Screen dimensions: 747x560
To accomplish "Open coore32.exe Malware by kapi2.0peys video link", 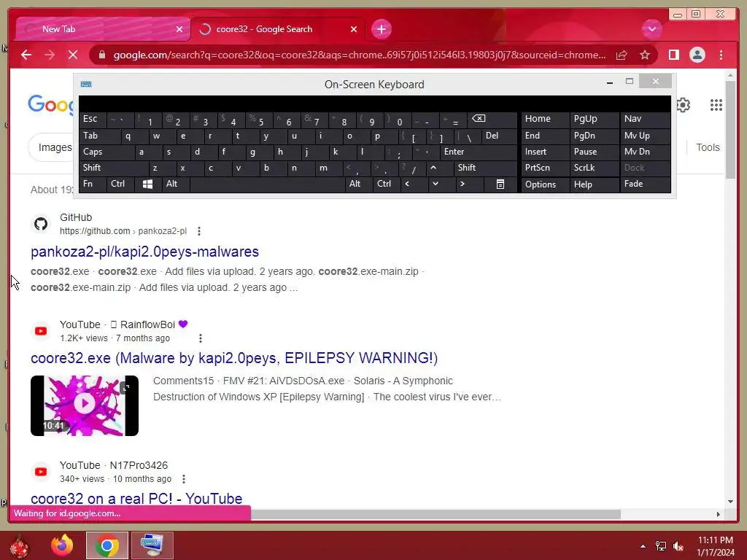I will pos(234,357).
